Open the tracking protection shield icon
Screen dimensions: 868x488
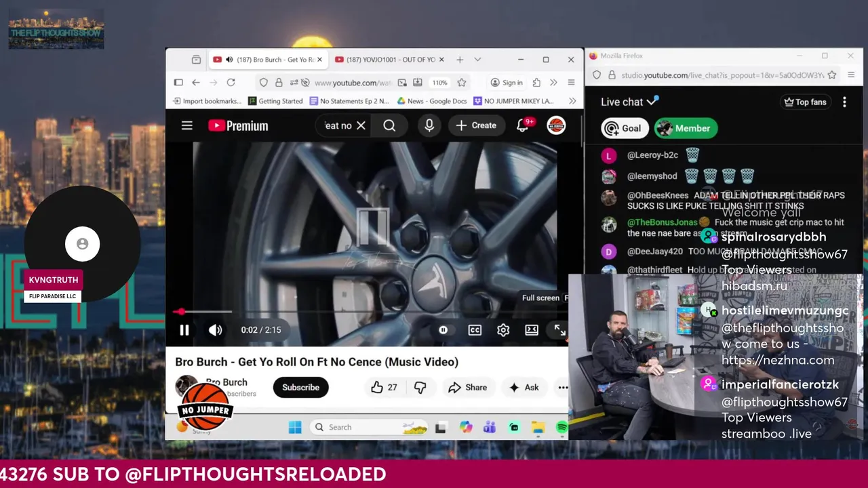point(264,83)
